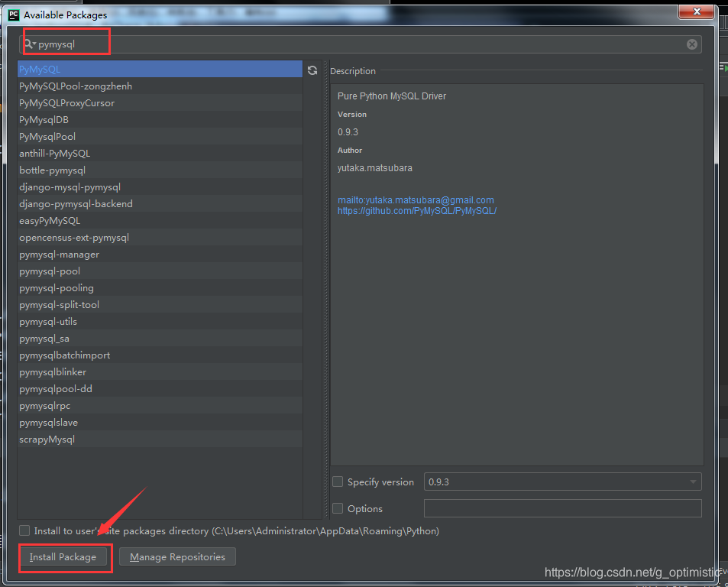Select easyPyMySQL package
This screenshot has height=587, width=728.
pyautogui.click(x=160, y=221)
